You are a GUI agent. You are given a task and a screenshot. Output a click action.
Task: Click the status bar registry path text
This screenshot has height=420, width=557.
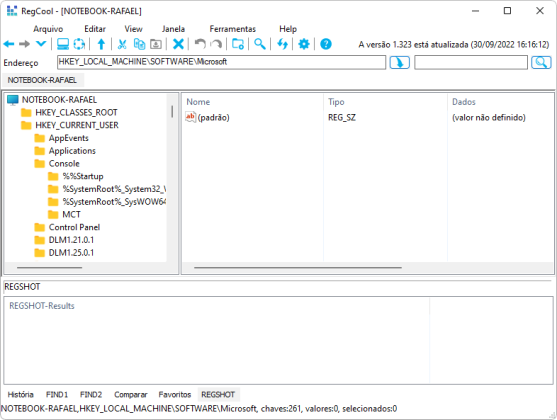(x=199, y=409)
